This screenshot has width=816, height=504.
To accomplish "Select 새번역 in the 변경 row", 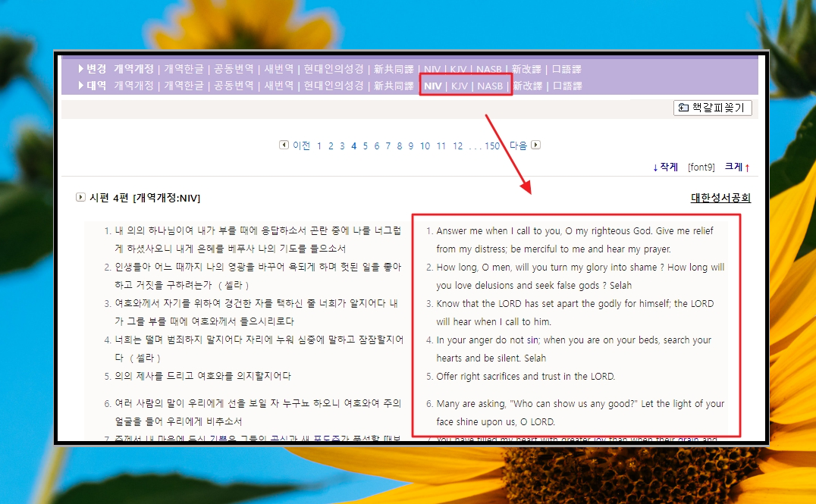I will tap(278, 69).
